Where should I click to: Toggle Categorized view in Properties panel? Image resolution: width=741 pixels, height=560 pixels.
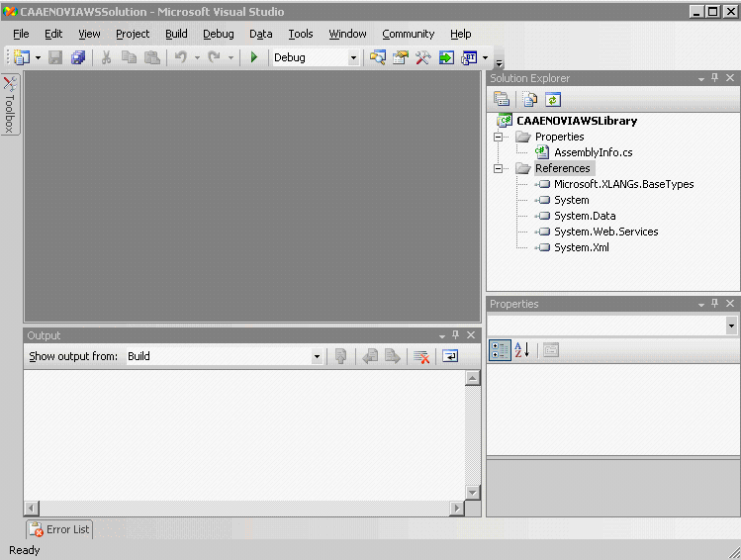(x=500, y=350)
